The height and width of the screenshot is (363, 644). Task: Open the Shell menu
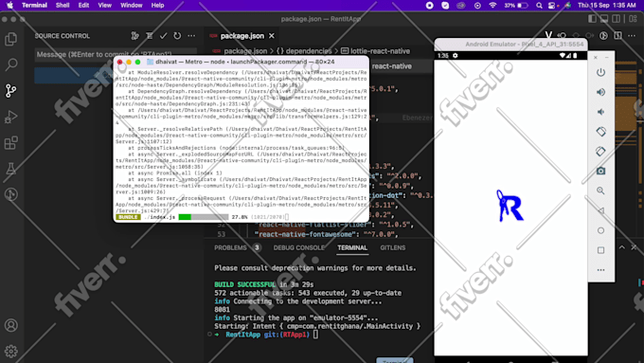tap(63, 6)
